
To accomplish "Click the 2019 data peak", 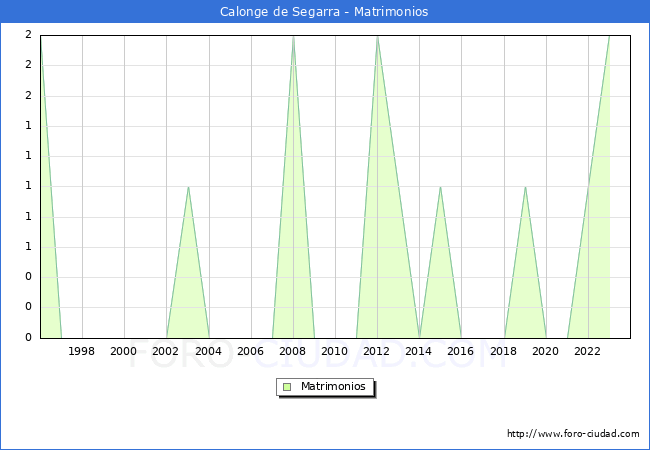I will click(525, 187).
